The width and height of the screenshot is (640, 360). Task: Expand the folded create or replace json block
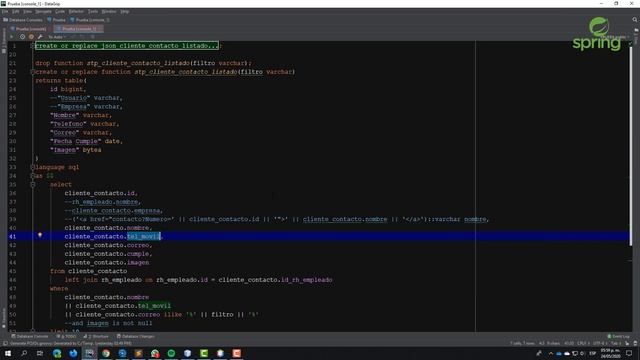coord(32,46)
